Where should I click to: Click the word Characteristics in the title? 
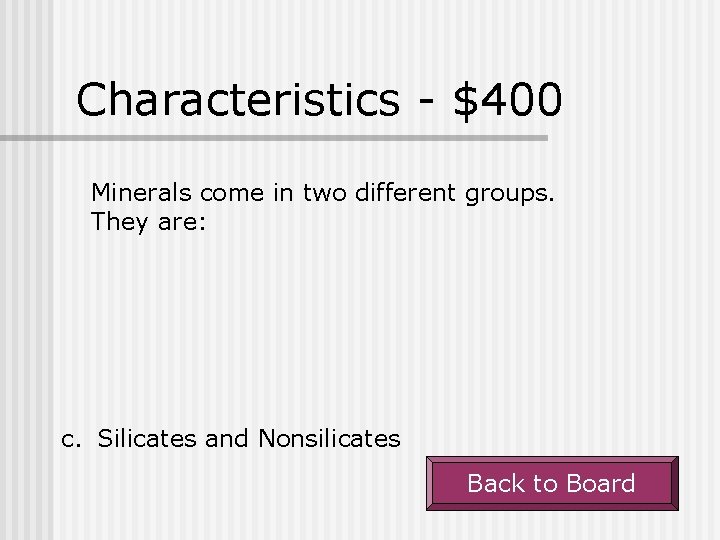238,100
